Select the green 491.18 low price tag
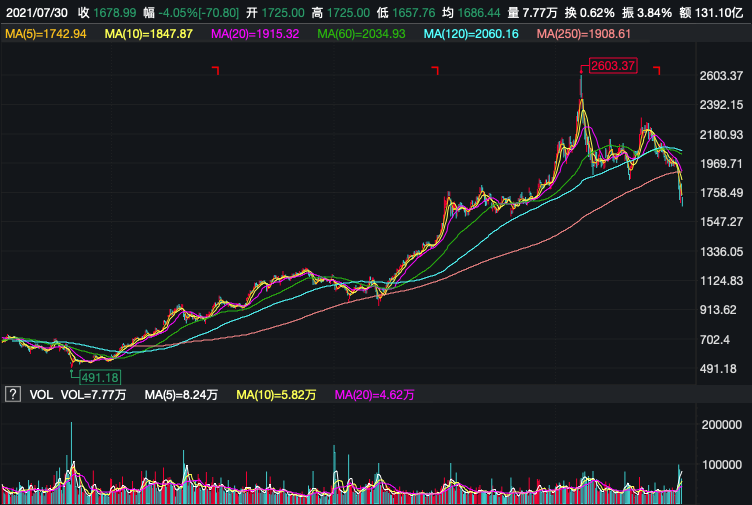 coord(98,377)
